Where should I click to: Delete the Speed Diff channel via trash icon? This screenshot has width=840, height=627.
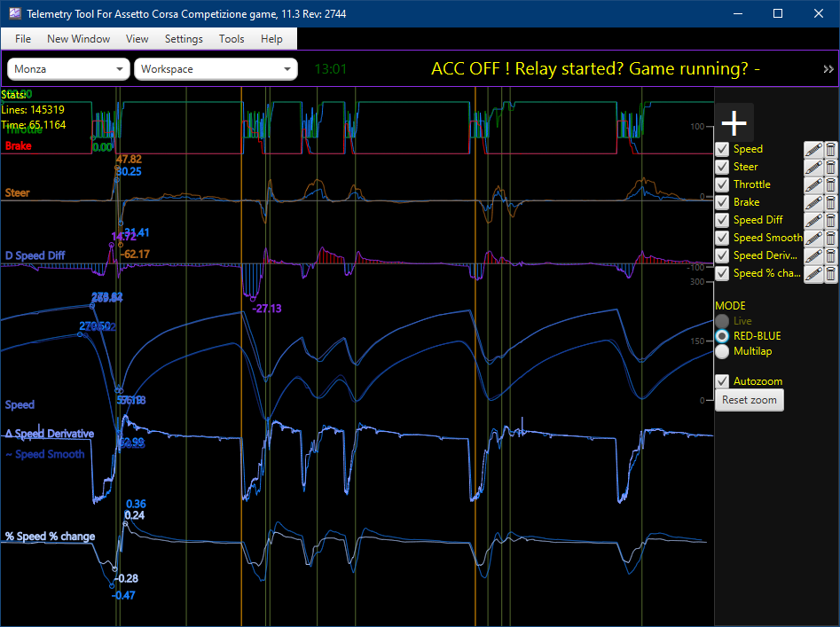pyautogui.click(x=830, y=220)
